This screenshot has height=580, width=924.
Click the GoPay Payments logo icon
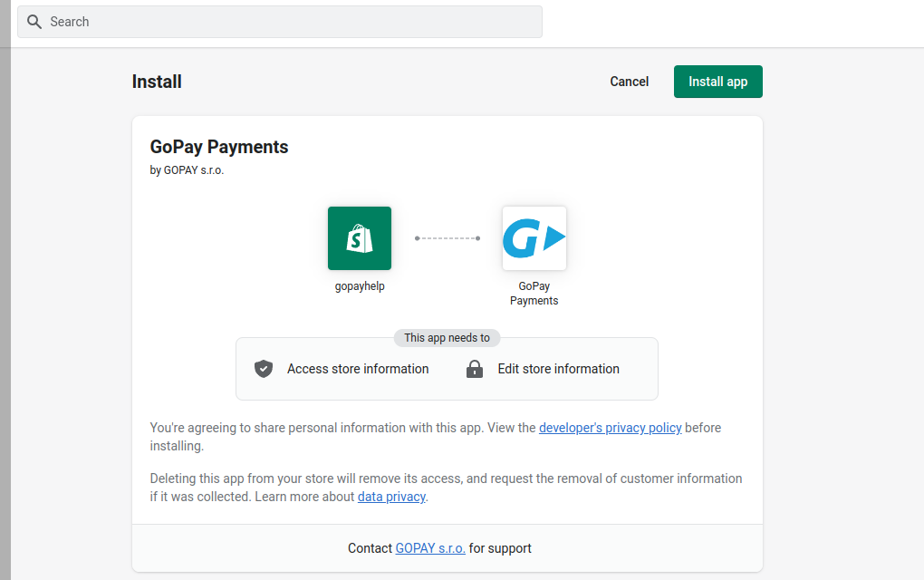tap(534, 238)
